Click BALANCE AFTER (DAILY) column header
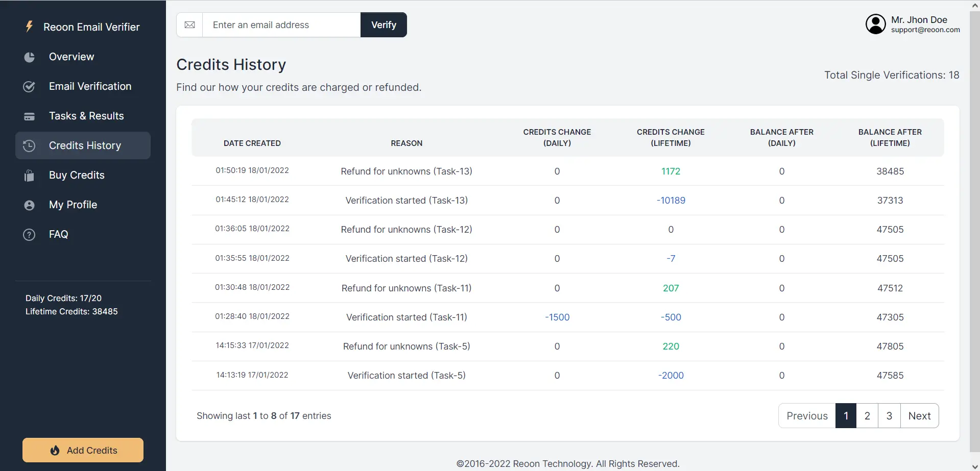Screen dimensions: 980x471 click(x=782, y=138)
